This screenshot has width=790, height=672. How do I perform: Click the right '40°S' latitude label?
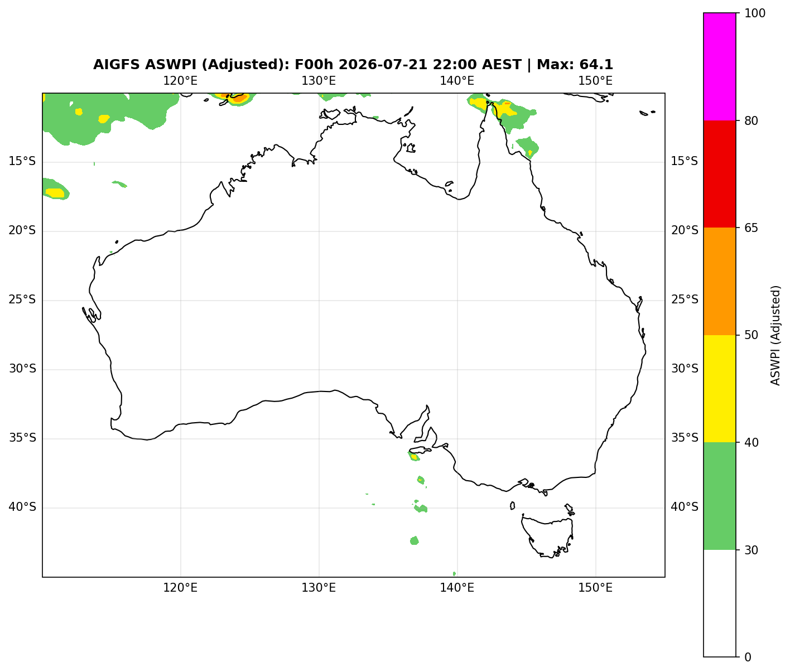[685, 507]
